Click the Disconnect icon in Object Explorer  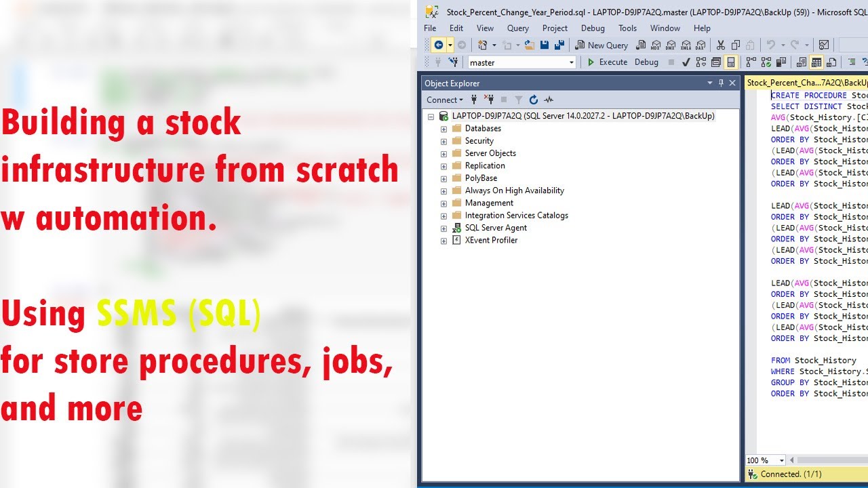point(489,100)
